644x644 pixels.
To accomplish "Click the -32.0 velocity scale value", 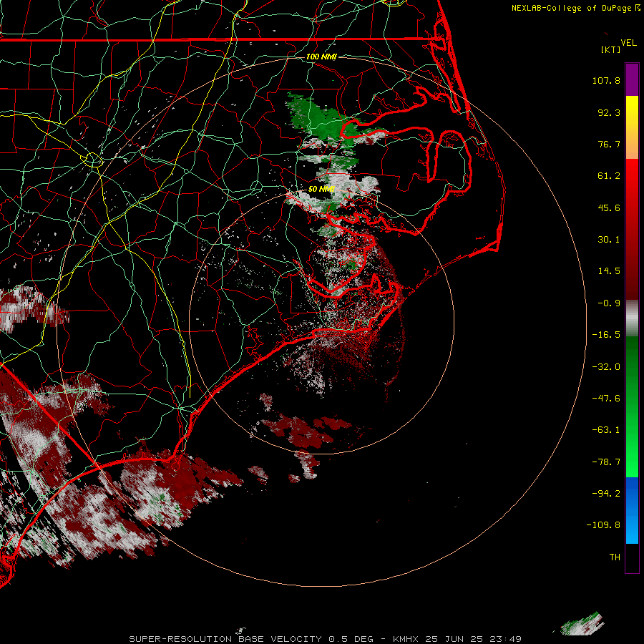I will tap(606, 366).
